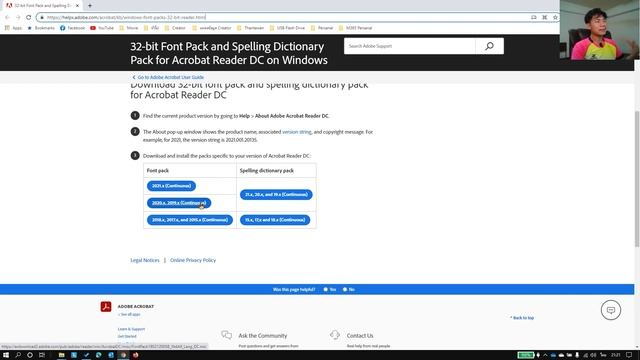Open the version string link
Screen dimensions: 640x360
pos(297,132)
